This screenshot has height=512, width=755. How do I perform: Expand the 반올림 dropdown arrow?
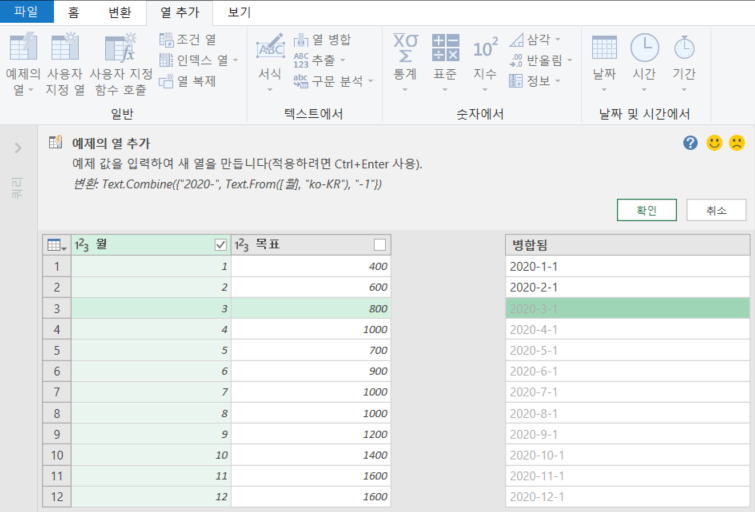click(x=570, y=61)
